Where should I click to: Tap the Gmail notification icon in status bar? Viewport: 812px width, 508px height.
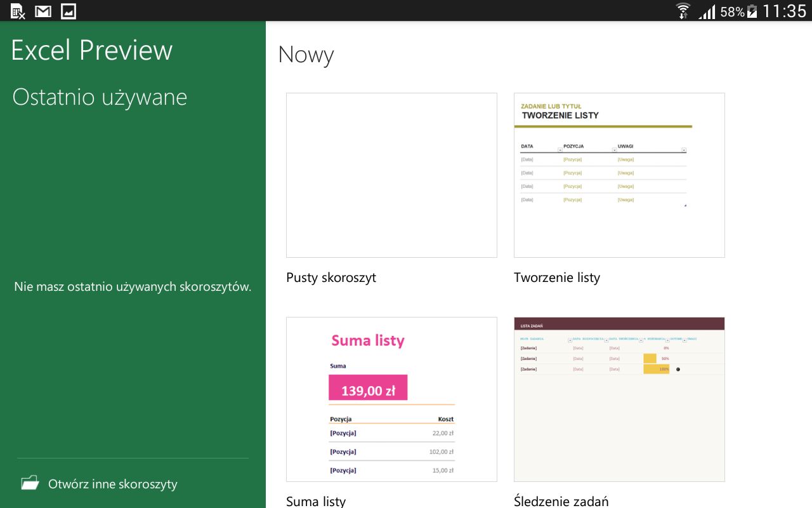click(43, 11)
